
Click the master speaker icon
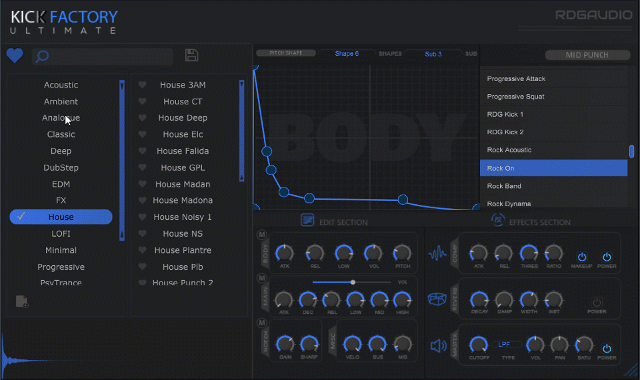point(438,346)
